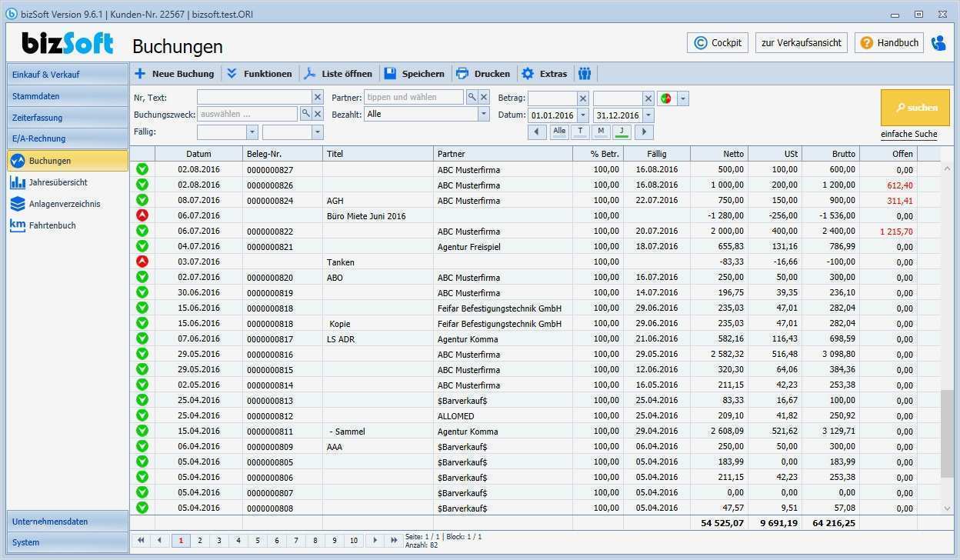The image size is (960, 560).
Task: Open Jahresübersicht with the bar chart icon
Action: click(18, 182)
